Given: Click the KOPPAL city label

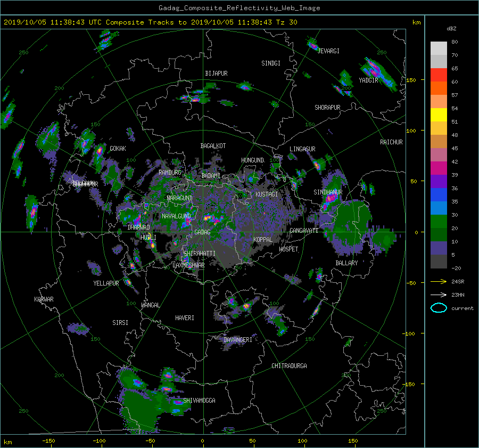Looking at the screenshot, I should click(x=263, y=240).
